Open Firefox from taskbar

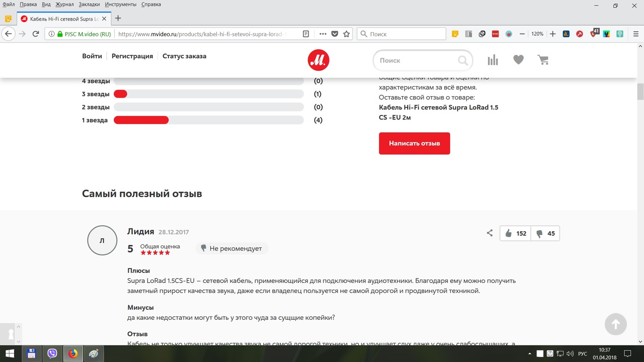pos(73,354)
